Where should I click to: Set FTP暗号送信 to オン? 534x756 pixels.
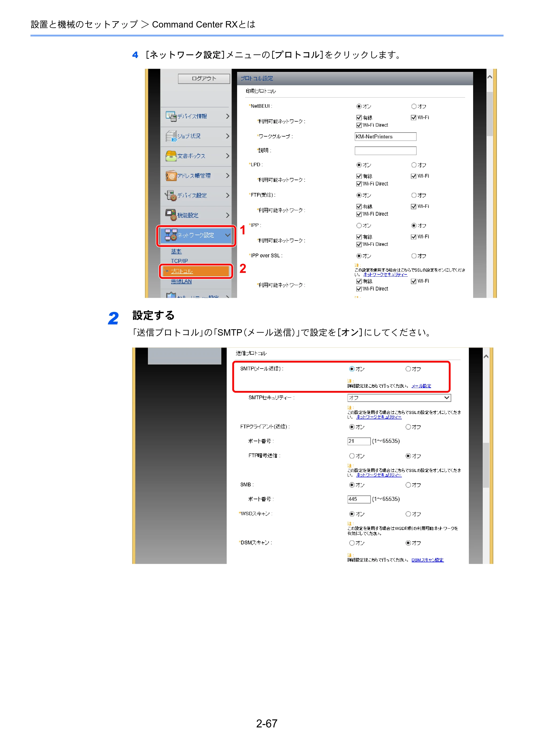tap(352, 456)
